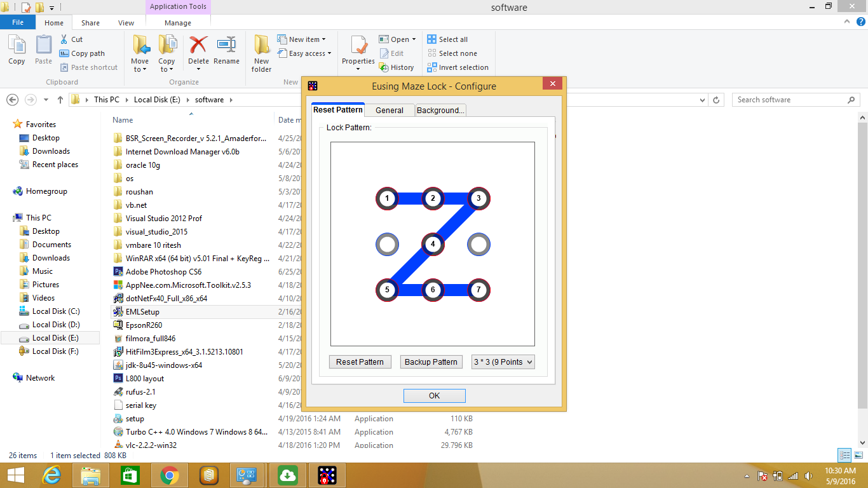Image resolution: width=868 pixels, height=488 pixels.
Task: Switch to the General tab
Action: 388,109
